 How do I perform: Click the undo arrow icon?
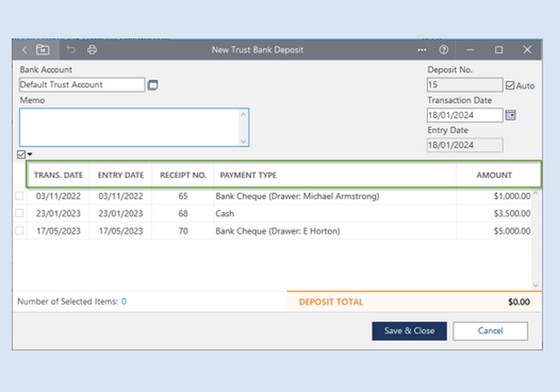71,49
